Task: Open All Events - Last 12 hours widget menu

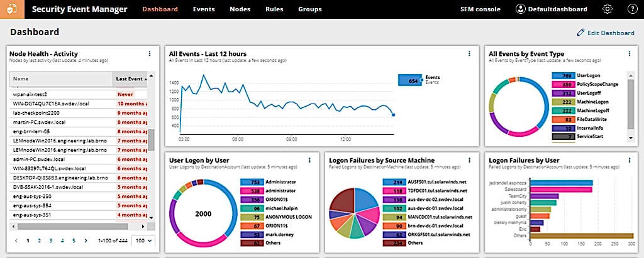Action: point(469,54)
